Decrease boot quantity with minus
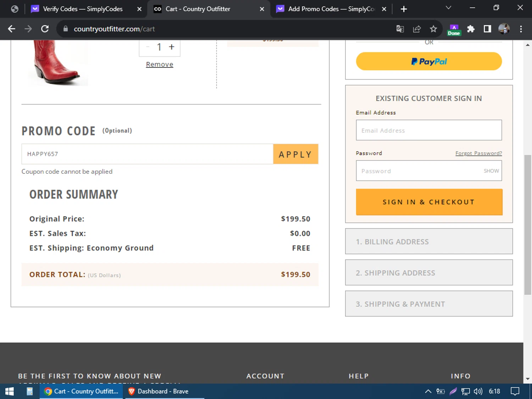Image resolution: width=532 pixels, height=399 pixels. click(x=148, y=47)
